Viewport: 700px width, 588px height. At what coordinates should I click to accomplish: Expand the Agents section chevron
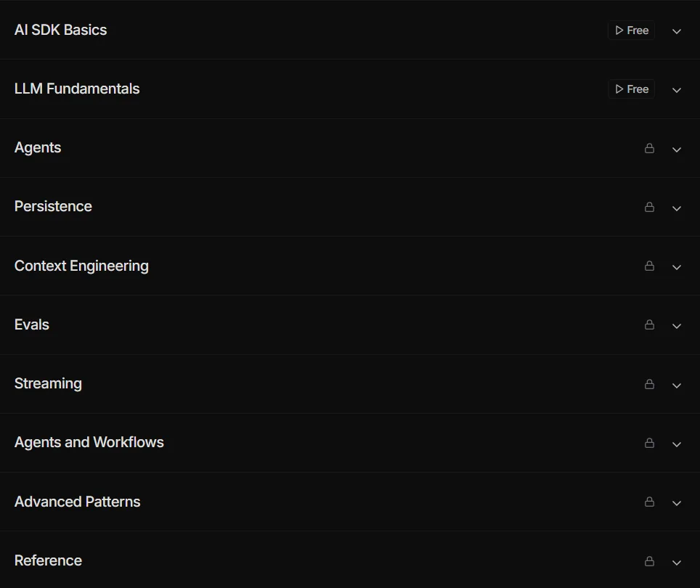[677, 150]
